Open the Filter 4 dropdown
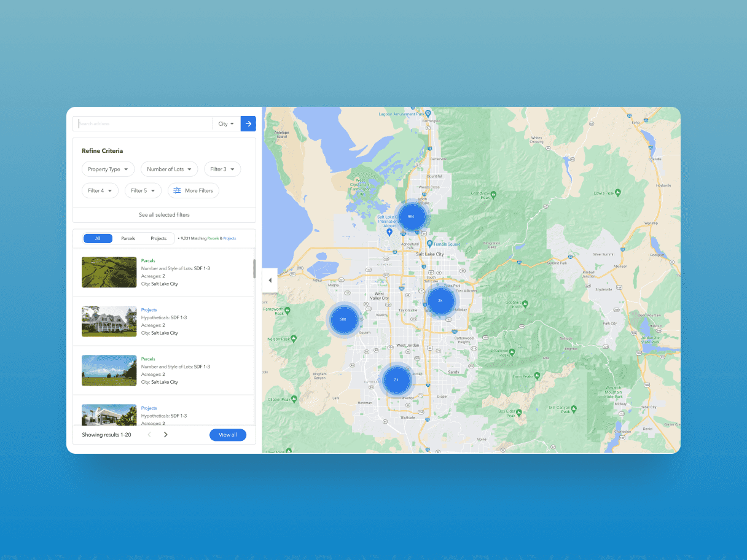Viewport: 747px width, 560px height. tap(100, 190)
